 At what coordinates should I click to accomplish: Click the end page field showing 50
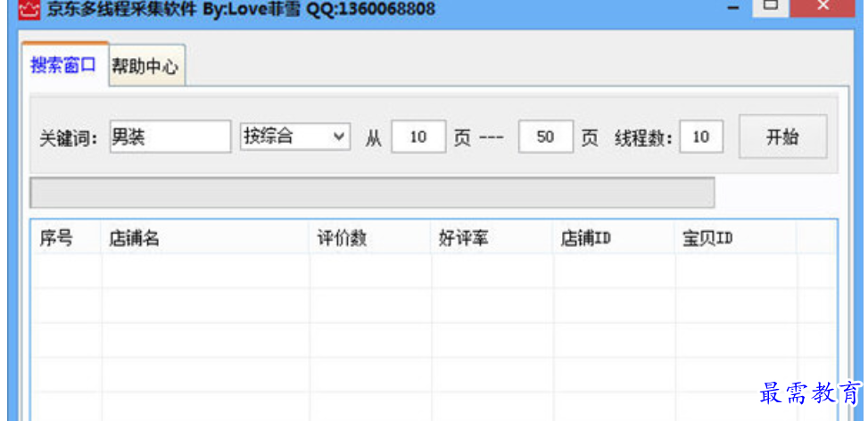(545, 136)
